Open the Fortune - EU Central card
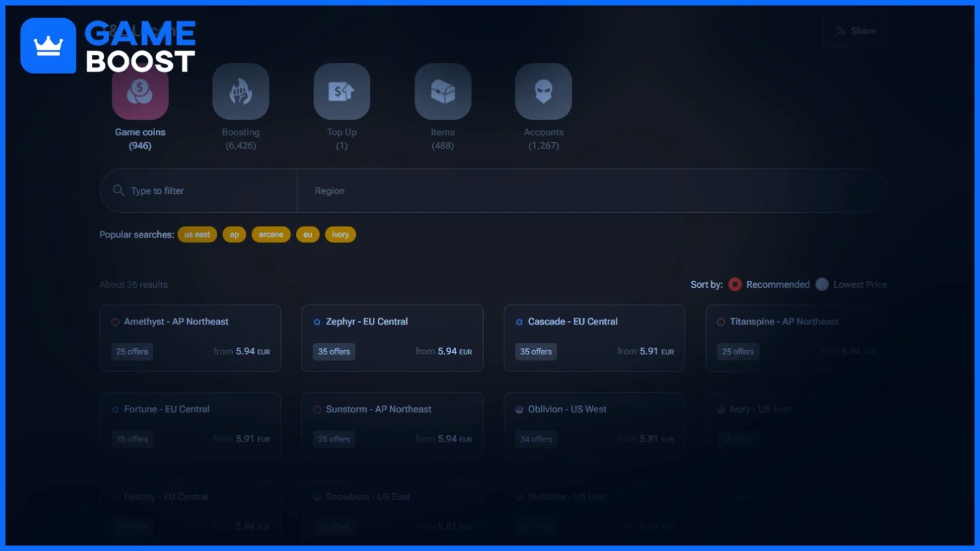980x551 pixels. click(x=191, y=426)
